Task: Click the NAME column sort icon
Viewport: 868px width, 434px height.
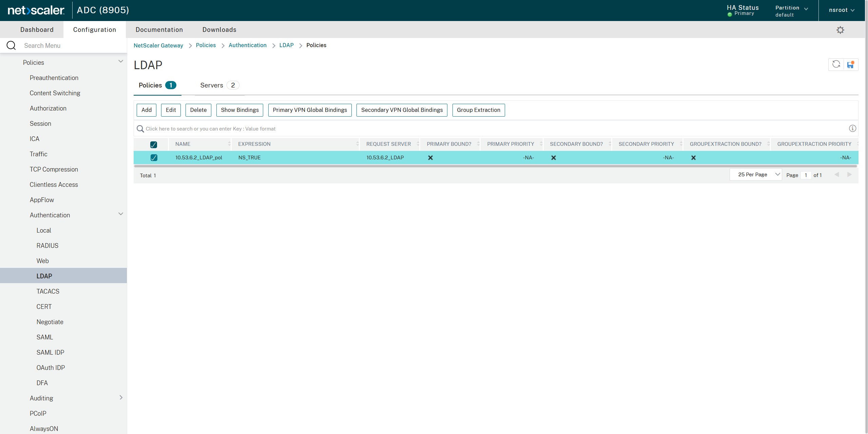Action: (229, 144)
